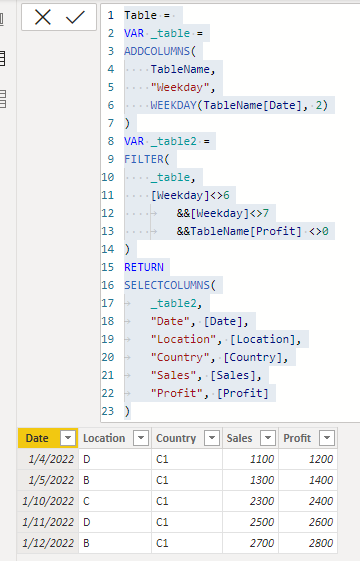
Task: Open the Location column filter dropdown
Action: tap(141, 438)
